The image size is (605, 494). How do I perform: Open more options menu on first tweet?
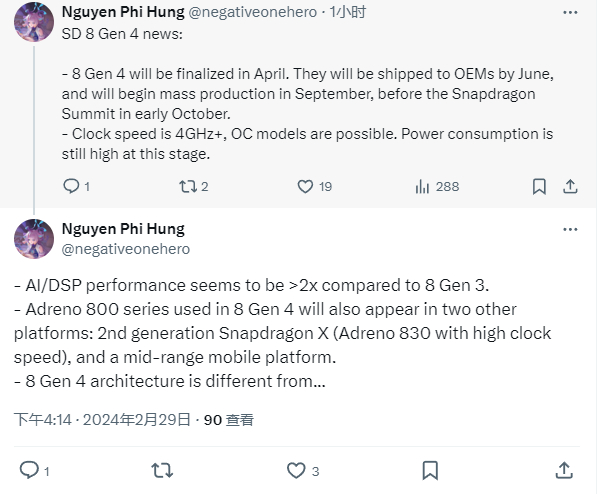(570, 14)
